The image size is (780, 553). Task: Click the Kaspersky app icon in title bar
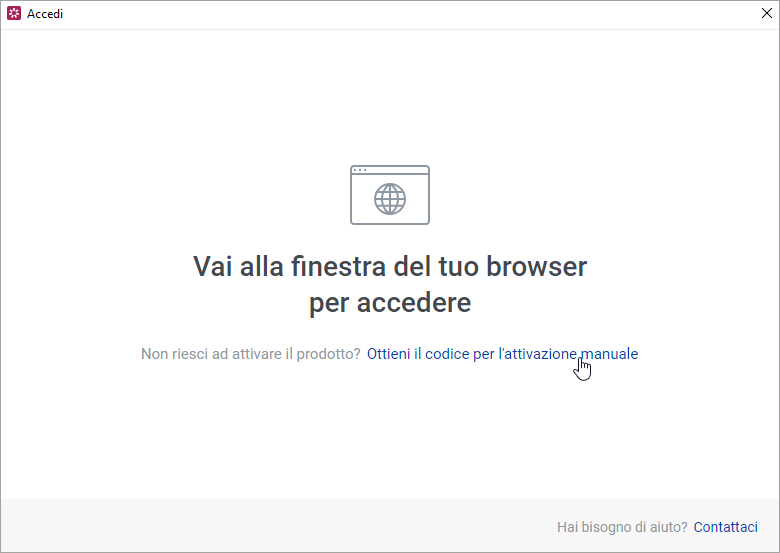point(14,15)
